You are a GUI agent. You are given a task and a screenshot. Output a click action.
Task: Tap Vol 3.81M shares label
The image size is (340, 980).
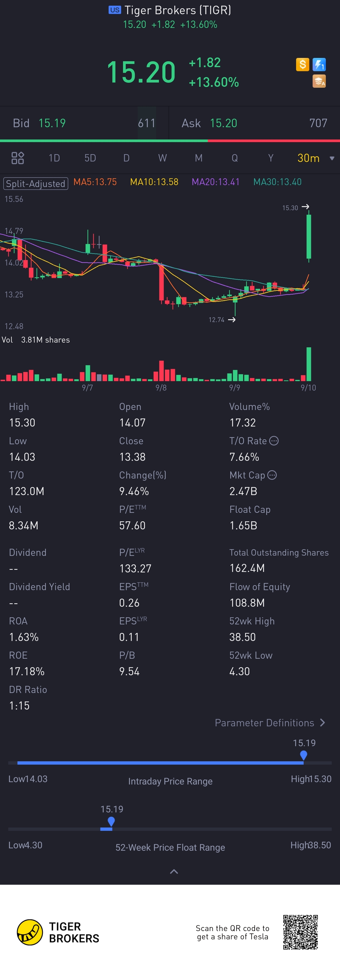click(36, 340)
